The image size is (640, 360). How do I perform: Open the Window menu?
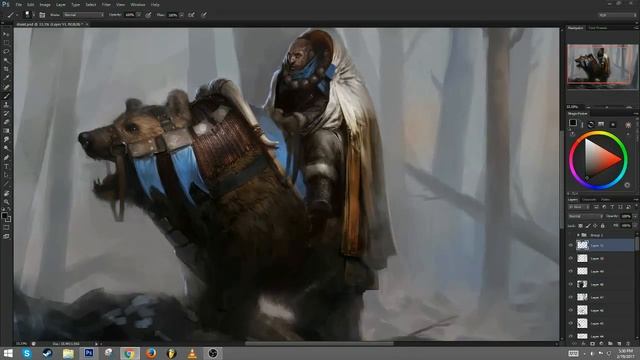click(138, 4)
